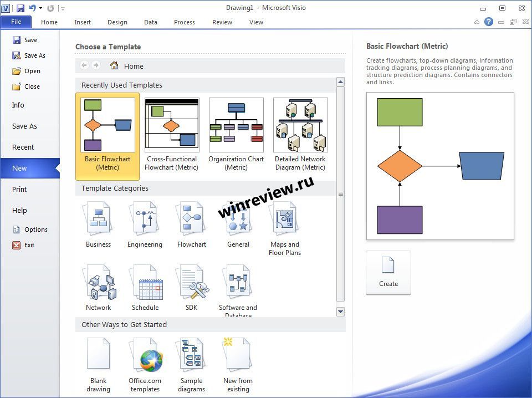Open the Info section
Screen dimensions: 532x398
[x=18, y=105]
